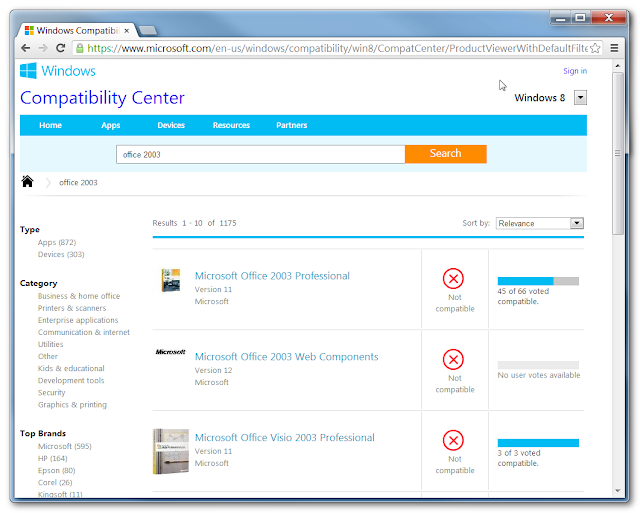Click the search field containing office 2003
The width and height of the screenshot is (640, 513).
coord(260,154)
